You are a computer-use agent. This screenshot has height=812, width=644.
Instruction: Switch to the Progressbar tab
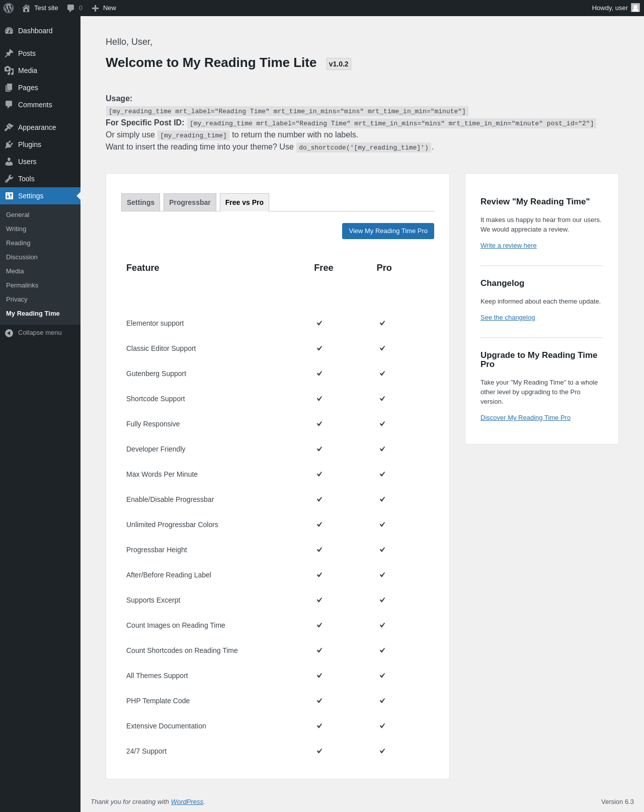190,202
